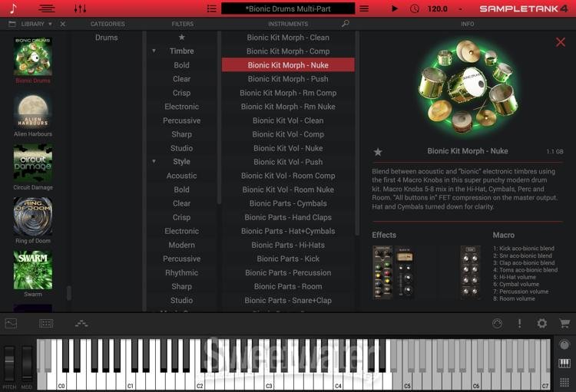Click the 120.0 tempo field

438,8
